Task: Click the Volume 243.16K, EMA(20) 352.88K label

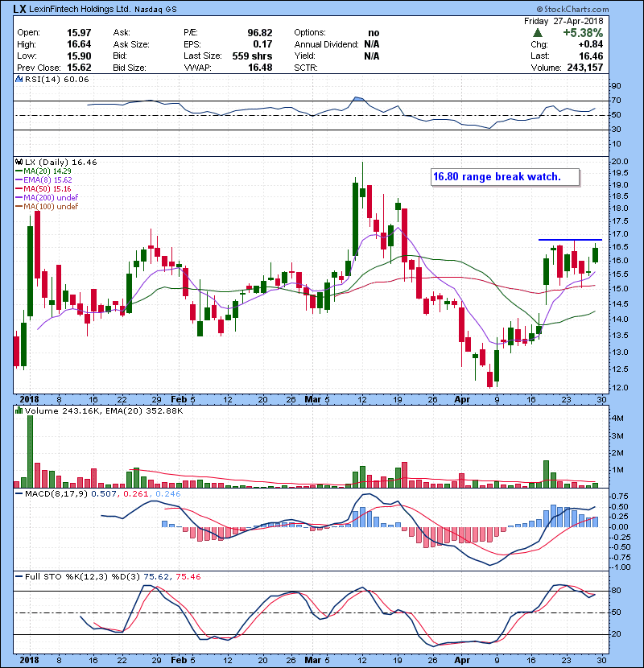Action: click(104, 410)
